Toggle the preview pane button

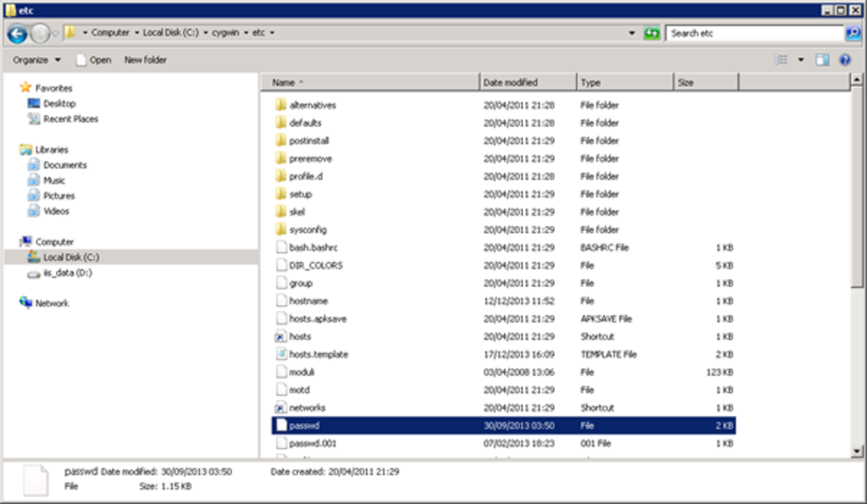tap(822, 59)
